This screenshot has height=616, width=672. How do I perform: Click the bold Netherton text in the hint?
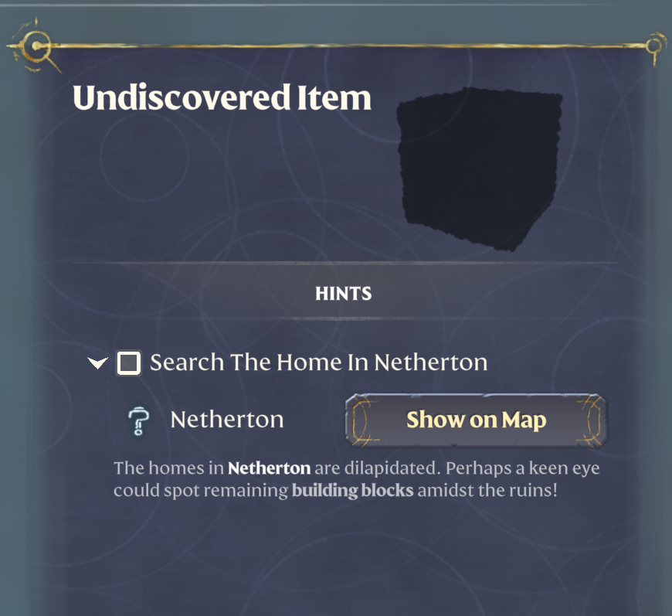pyautogui.click(x=269, y=468)
